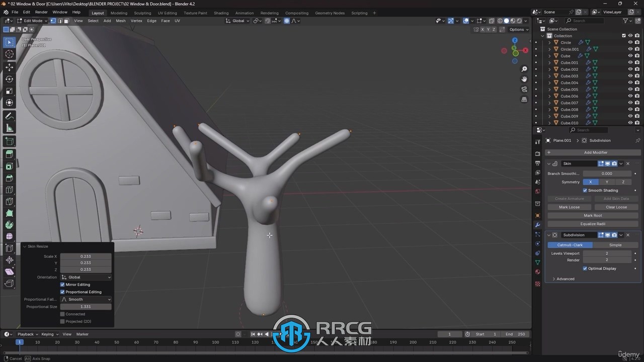Switch to orthographic grid view icon
This screenshot has width=644, height=362.
524,100
